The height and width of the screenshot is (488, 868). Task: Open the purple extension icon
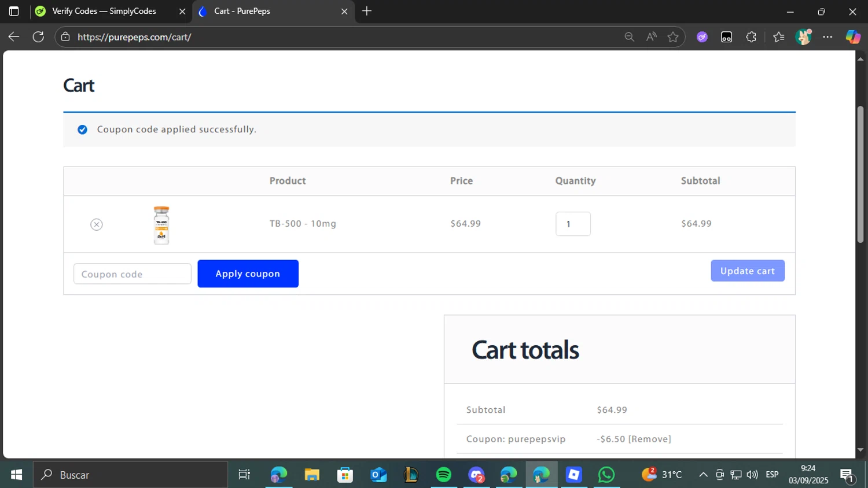pos(703,37)
